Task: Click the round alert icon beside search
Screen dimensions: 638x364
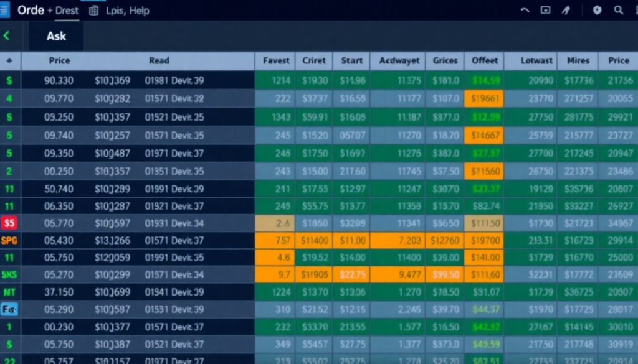Action: click(597, 10)
